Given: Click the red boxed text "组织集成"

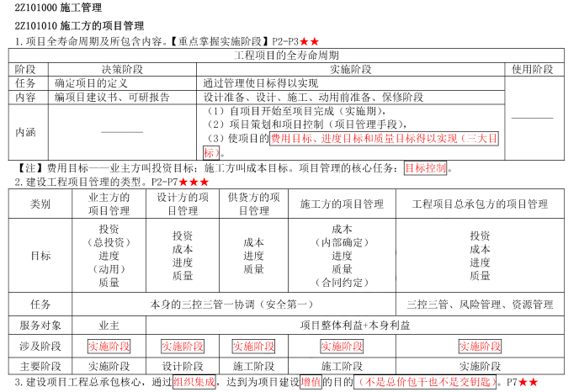Looking at the screenshot, I should [194, 382].
